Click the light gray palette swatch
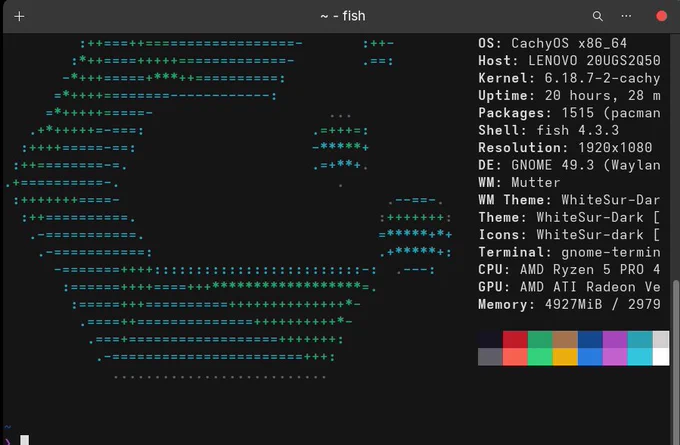This screenshot has height=445, width=680. click(661, 340)
